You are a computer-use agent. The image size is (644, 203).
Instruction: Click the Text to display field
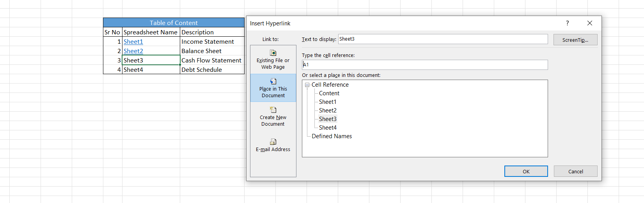(442, 39)
